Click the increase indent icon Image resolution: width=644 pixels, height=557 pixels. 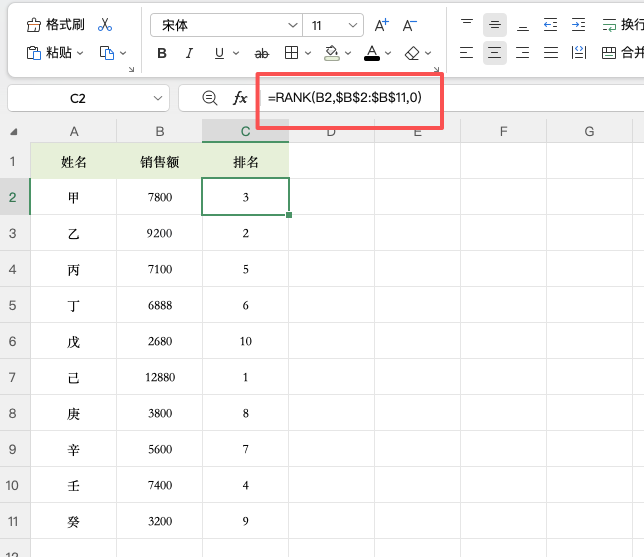[x=578, y=25]
